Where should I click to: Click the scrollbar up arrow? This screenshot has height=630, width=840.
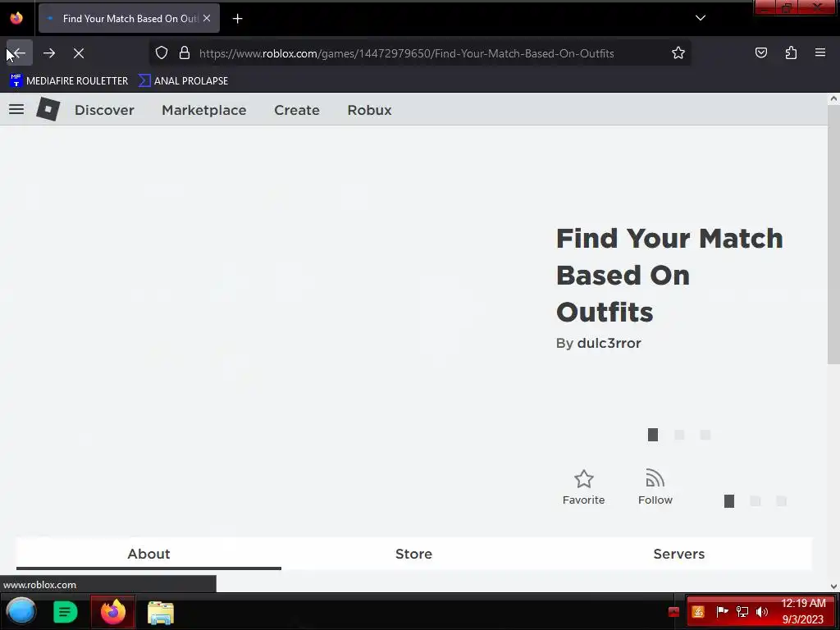click(x=833, y=98)
